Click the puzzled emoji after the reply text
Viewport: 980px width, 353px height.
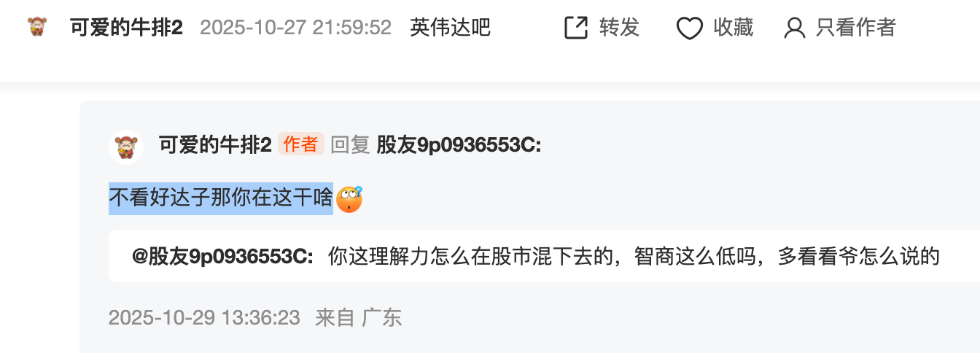(x=349, y=199)
